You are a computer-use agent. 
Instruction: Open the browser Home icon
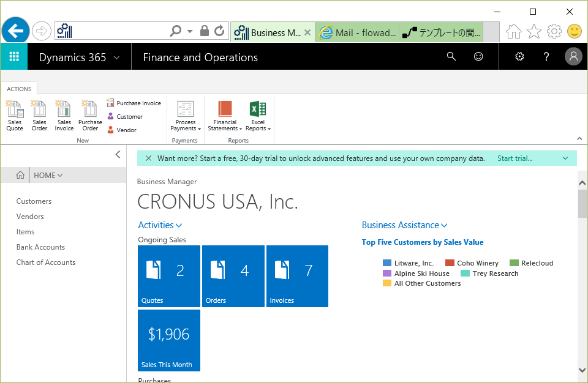point(513,31)
